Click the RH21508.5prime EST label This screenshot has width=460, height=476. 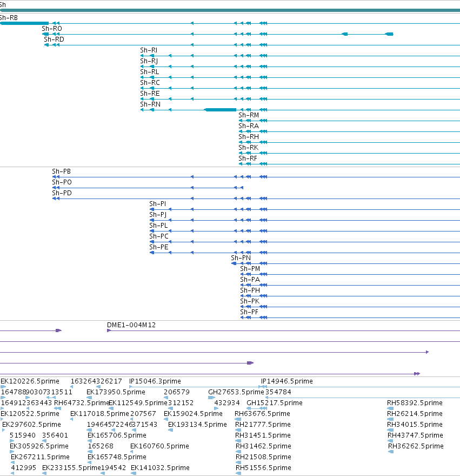263,457
